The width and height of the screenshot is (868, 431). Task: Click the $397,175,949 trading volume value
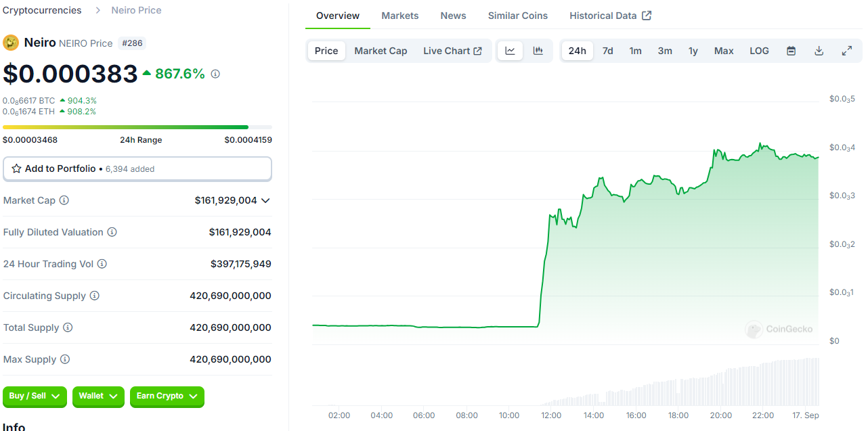click(x=241, y=264)
